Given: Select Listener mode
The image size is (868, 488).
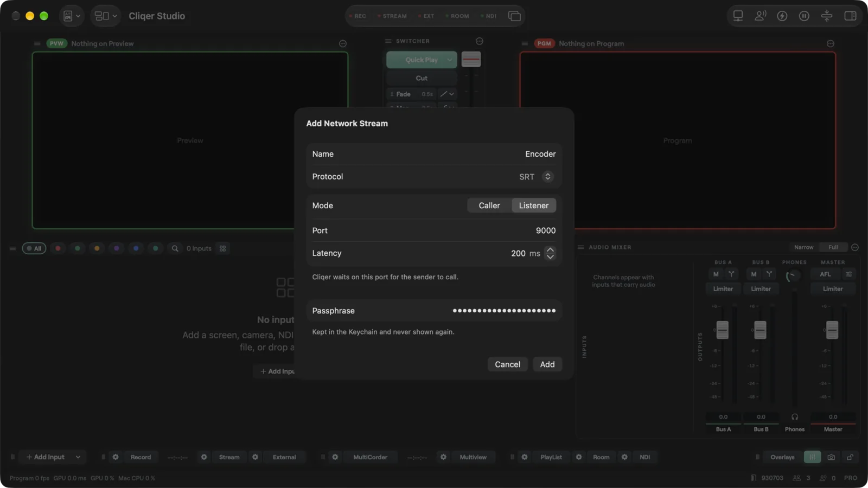Looking at the screenshot, I should (x=534, y=206).
